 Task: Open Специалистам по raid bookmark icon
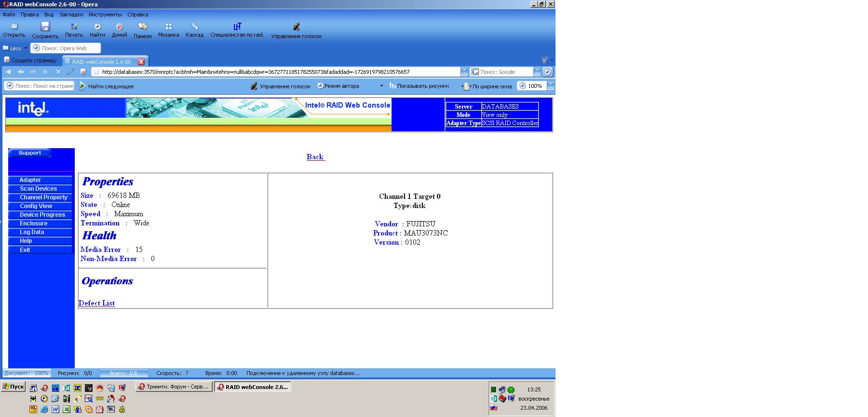(x=237, y=27)
